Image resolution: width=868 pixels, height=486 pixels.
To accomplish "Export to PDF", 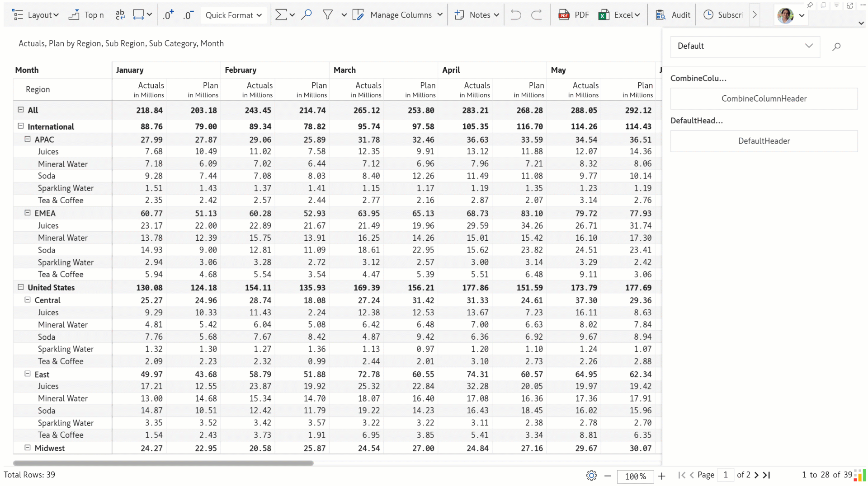I will pos(574,15).
